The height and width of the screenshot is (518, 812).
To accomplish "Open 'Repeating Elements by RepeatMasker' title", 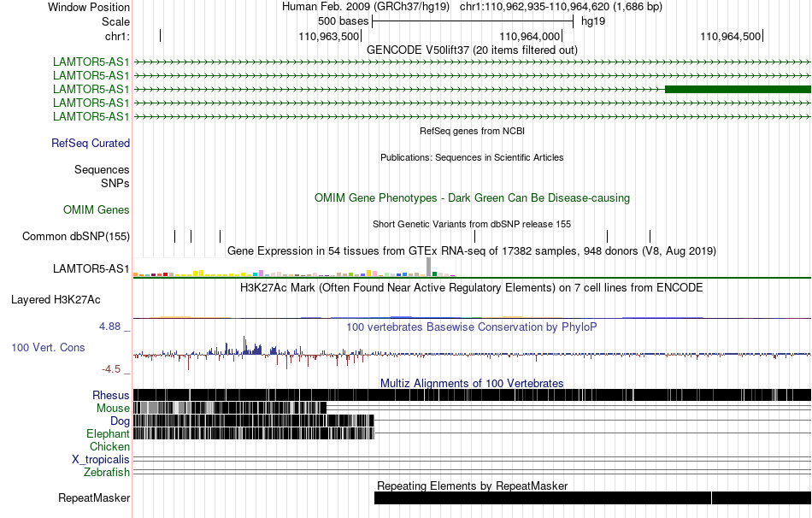I will (x=472, y=486).
